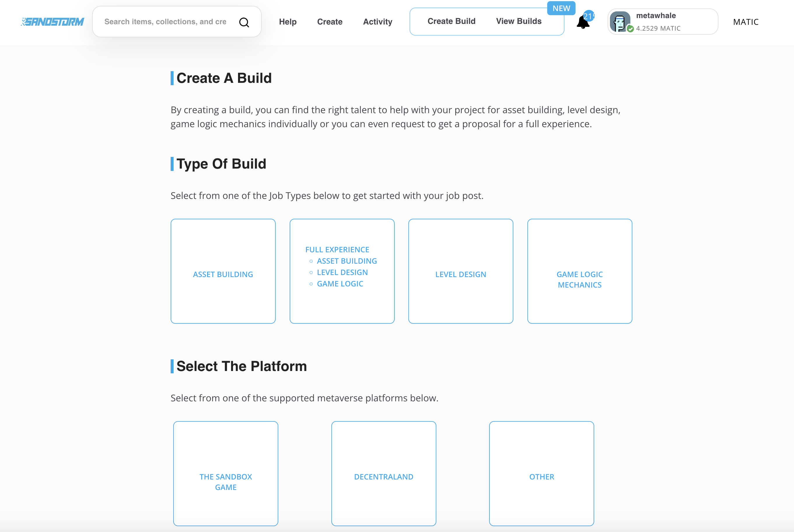794x532 pixels.
Task: Choose Game Logic Mechanics build type
Action: (x=579, y=271)
